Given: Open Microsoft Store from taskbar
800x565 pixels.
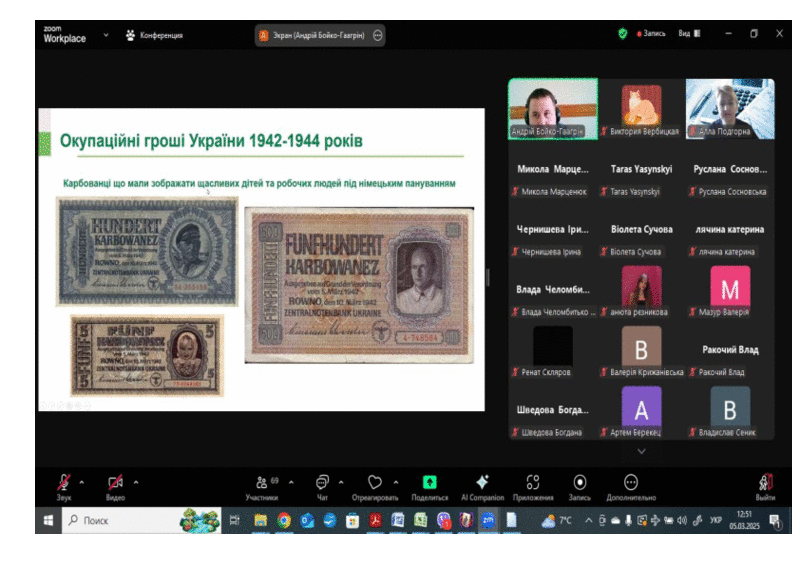Looking at the screenshot, I should (x=352, y=520).
